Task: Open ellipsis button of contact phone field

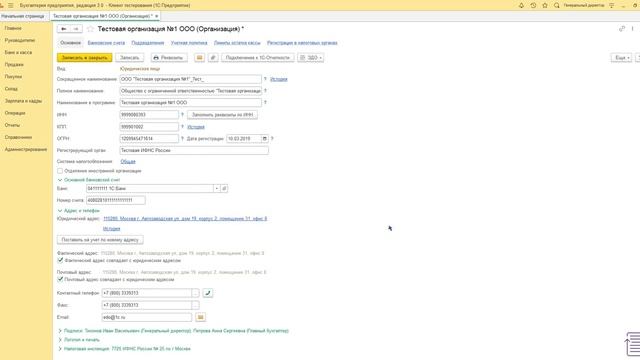Action: click(196, 293)
